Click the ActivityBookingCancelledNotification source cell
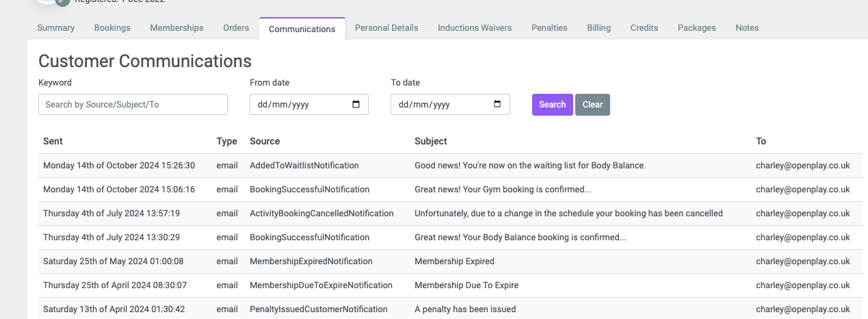This screenshot has width=868, height=319. (x=321, y=214)
